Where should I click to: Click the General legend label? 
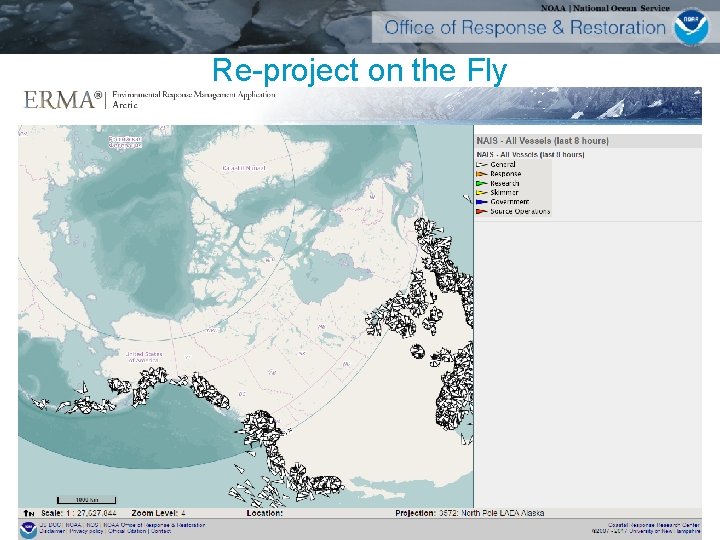pos(503,164)
